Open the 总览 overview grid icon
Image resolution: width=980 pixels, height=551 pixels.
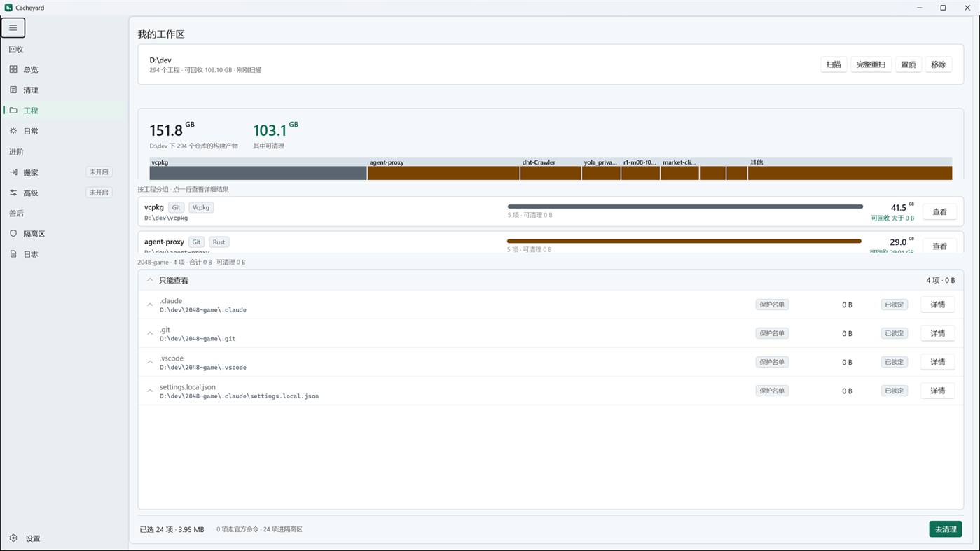click(13, 69)
